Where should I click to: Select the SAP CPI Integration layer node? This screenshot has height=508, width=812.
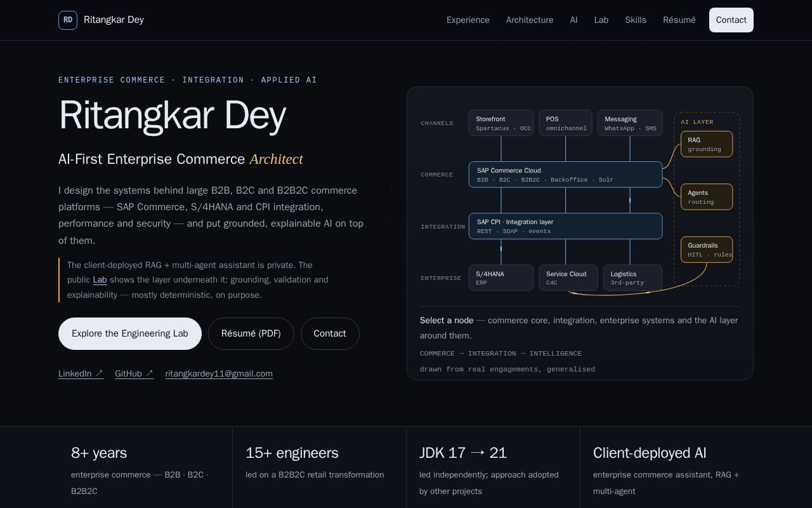tap(566, 226)
